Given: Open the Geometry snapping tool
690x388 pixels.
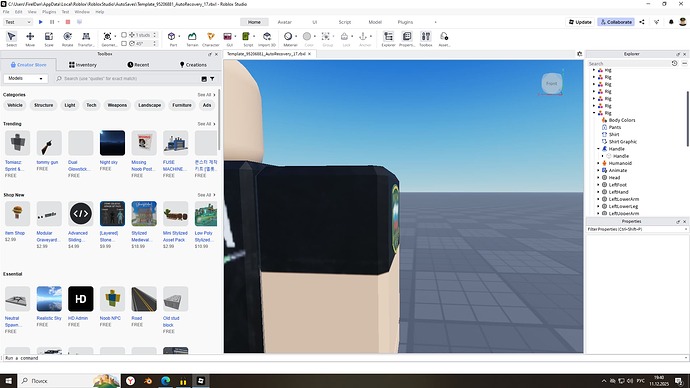Looking at the screenshot, I should tap(107, 39).
